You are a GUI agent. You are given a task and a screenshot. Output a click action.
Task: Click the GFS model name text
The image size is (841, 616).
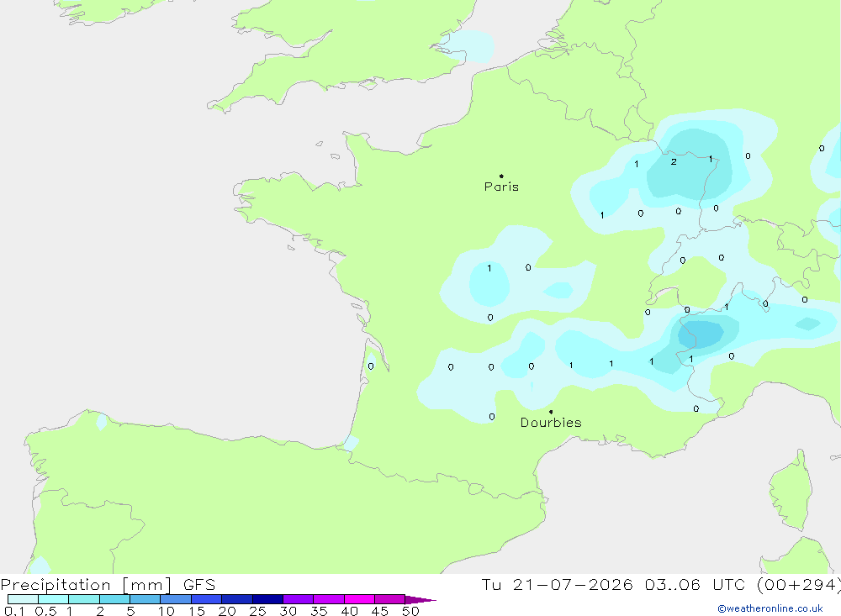199,585
